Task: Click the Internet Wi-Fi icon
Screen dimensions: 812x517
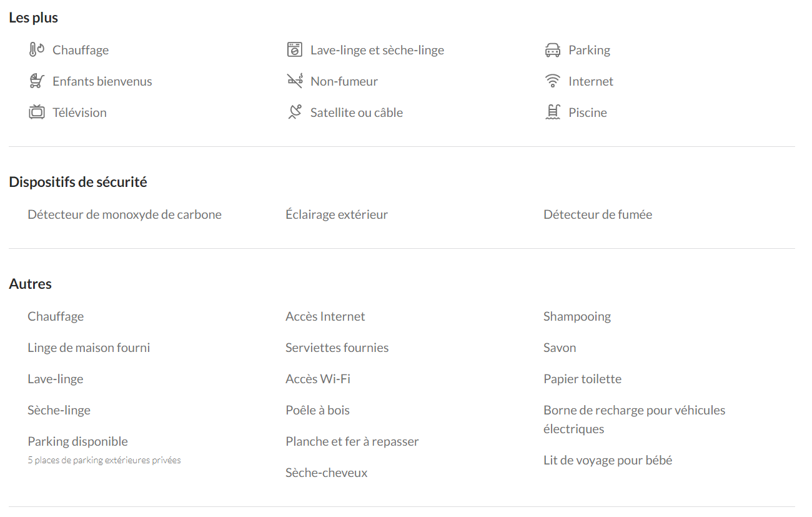Action: [553, 81]
